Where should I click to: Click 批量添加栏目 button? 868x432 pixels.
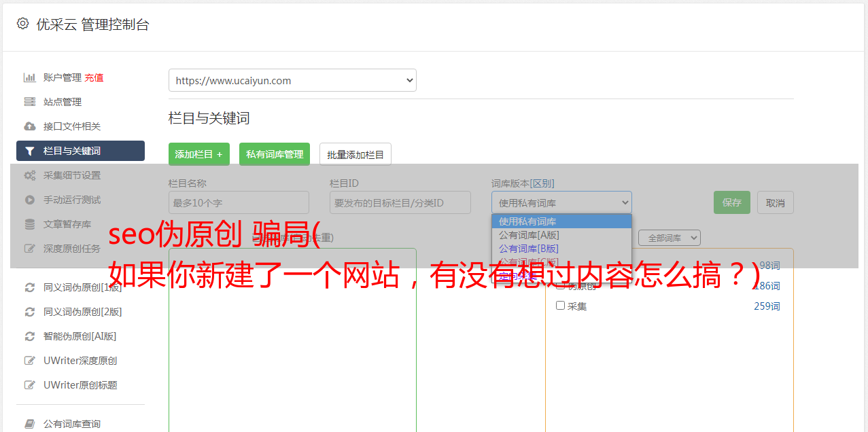pyautogui.click(x=355, y=154)
